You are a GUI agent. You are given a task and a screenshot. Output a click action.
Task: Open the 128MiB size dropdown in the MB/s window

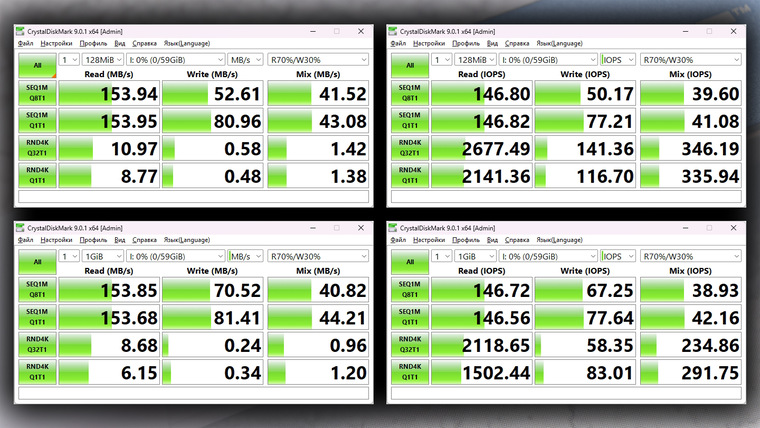click(x=102, y=60)
